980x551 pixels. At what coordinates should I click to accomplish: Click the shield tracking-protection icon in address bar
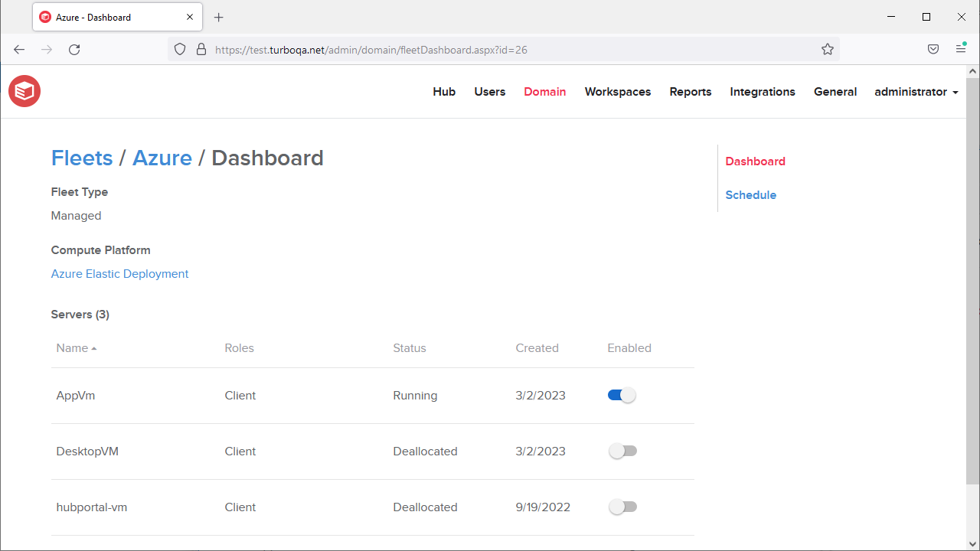(x=179, y=49)
